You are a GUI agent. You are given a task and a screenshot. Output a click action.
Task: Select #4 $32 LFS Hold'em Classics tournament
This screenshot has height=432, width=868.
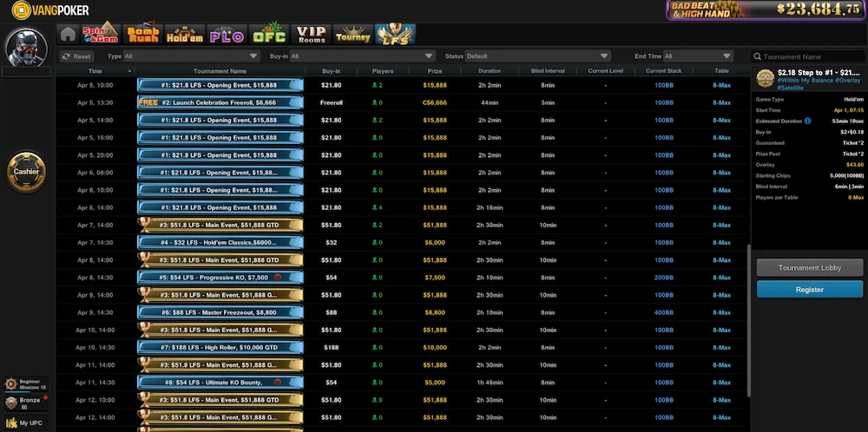pyautogui.click(x=220, y=242)
